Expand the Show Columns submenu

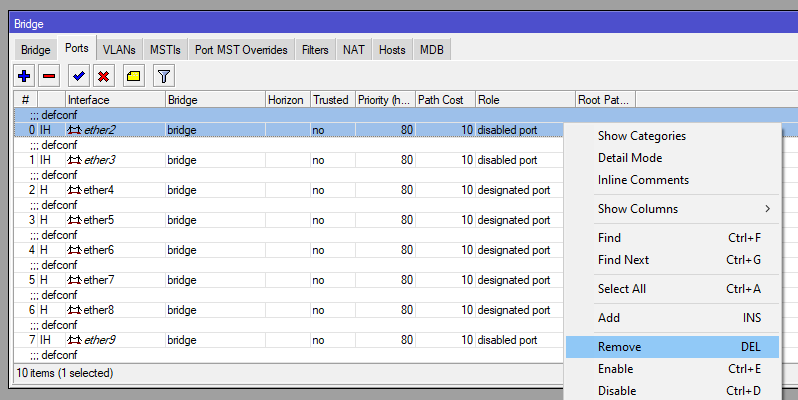point(672,209)
